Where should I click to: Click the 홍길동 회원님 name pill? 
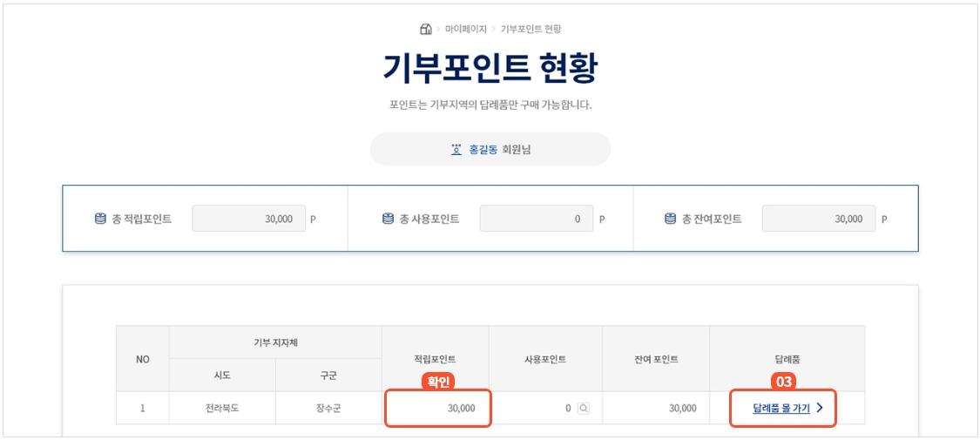coord(490,149)
